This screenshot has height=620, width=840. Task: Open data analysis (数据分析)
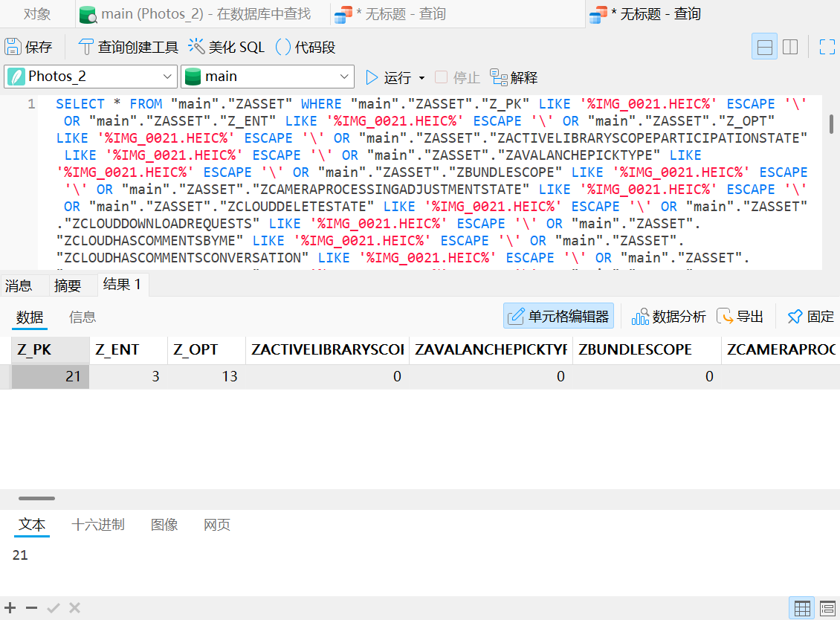click(668, 317)
